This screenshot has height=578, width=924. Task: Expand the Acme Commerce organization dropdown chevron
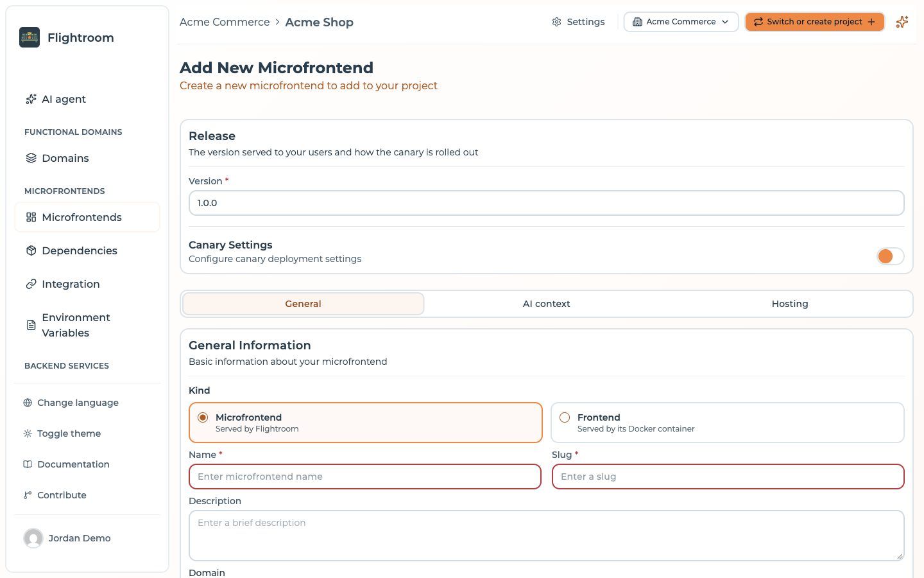pos(725,22)
